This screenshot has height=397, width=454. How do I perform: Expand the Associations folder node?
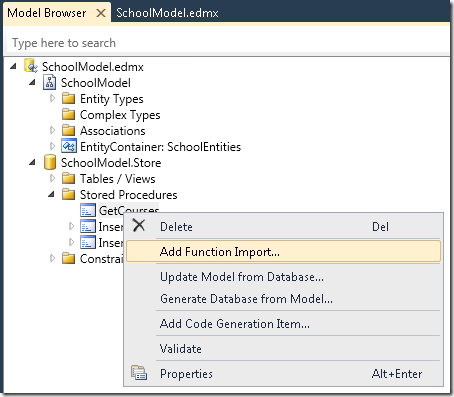click(52, 130)
